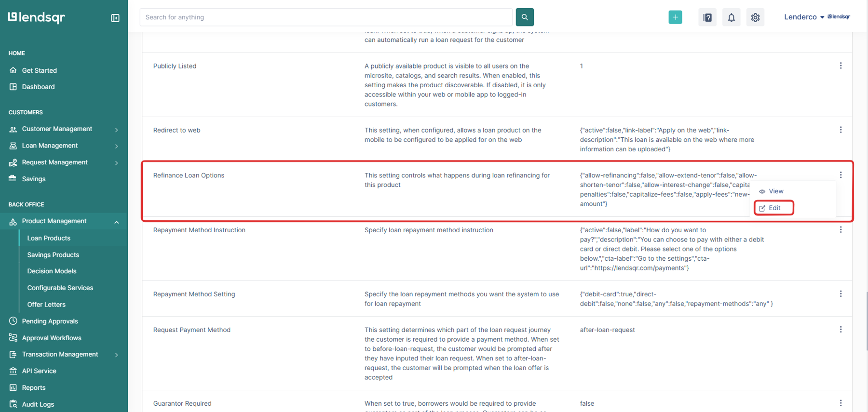Open the green plus create button
Viewport: 868px width, 412px height.
point(675,17)
